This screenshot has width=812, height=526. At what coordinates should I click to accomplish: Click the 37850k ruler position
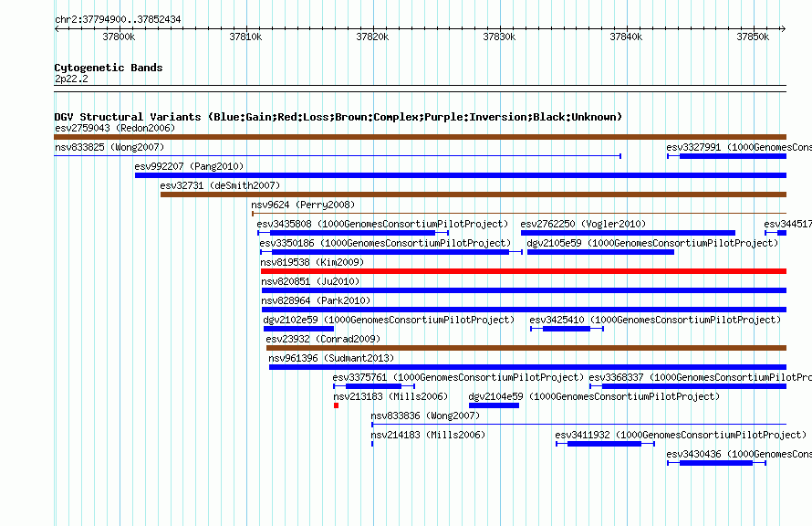point(753,37)
